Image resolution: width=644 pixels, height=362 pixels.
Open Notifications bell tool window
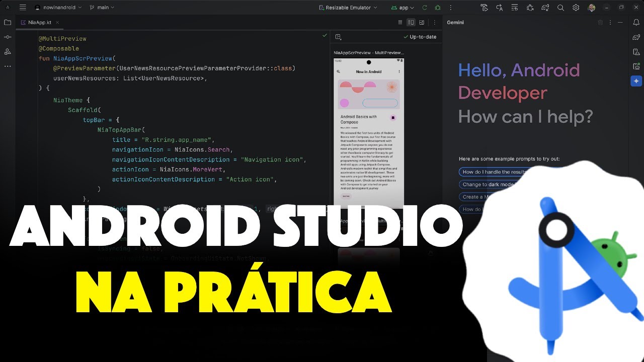click(x=636, y=23)
